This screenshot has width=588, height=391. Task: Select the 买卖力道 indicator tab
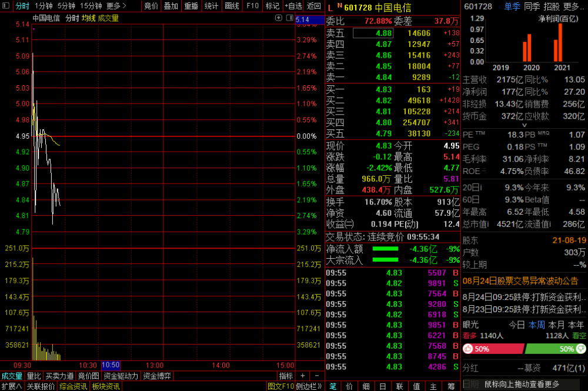pyautogui.click(x=59, y=376)
